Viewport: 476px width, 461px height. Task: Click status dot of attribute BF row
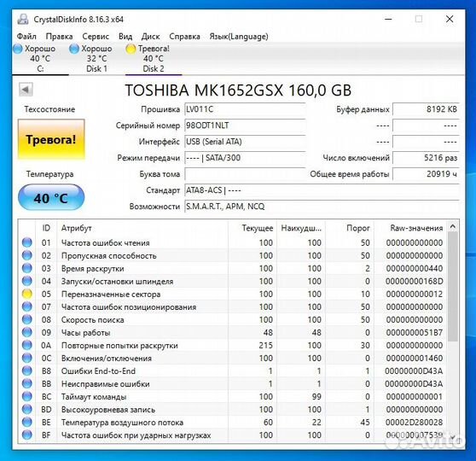(x=27, y=435)
